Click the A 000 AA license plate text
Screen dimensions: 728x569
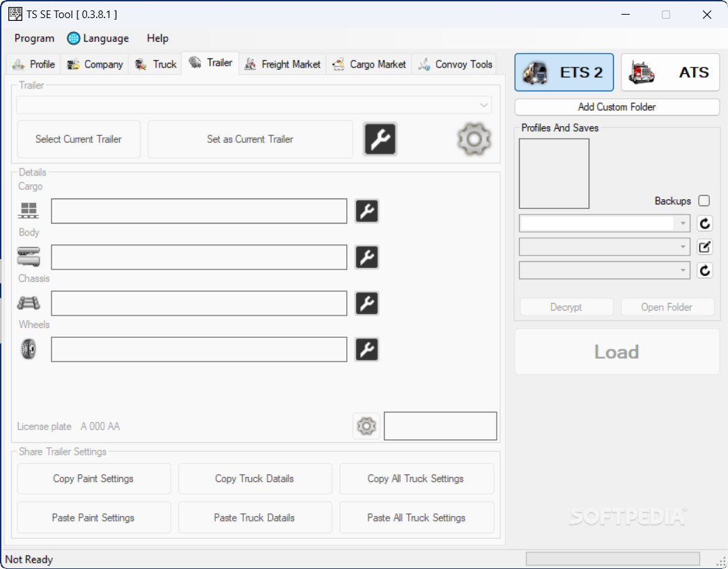pos(100,426)
